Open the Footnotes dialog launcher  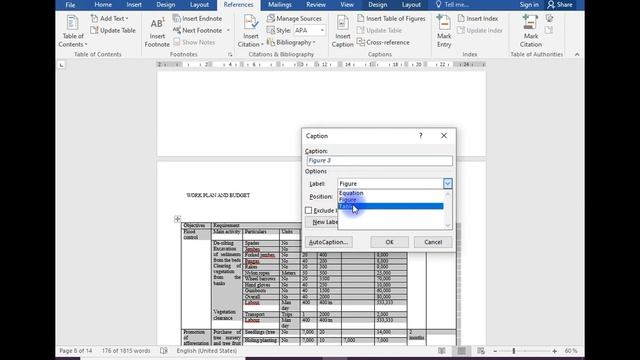[x=230, y=54]
